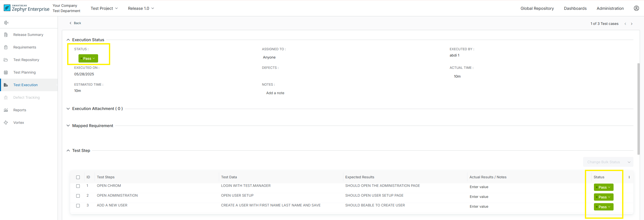Check the OPEN ADMINISTRATION step checkbox
The width and height of the screenshot is (644, 220).
click(x=78, y=196)
